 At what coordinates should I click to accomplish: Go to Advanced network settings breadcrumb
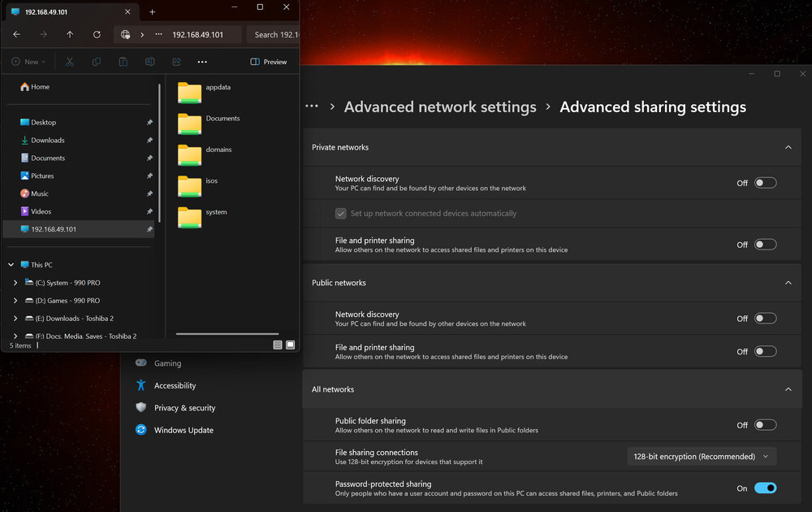[440, 106]
